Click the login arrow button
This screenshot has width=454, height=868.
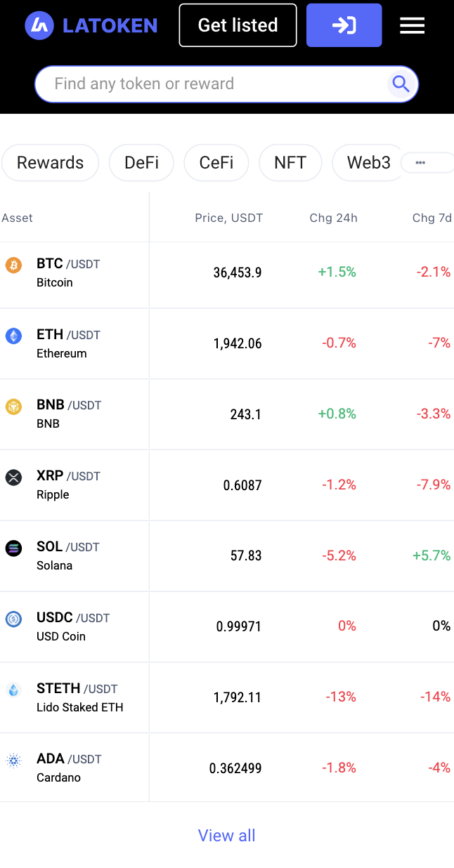pos(344,25)
